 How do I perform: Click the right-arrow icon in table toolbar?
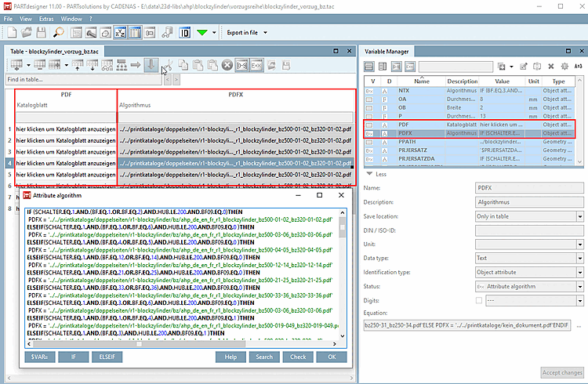pyautogui.click(x=136, y=65)
